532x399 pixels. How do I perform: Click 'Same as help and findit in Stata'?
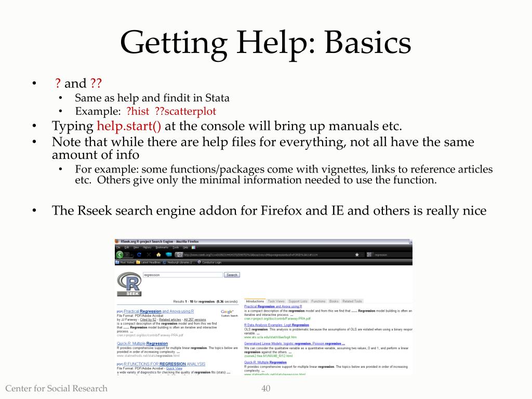click(152, 98)
